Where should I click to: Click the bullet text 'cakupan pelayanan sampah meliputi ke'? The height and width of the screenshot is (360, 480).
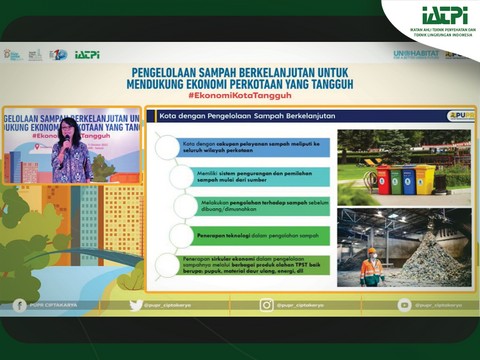click(x=268, y=144)
